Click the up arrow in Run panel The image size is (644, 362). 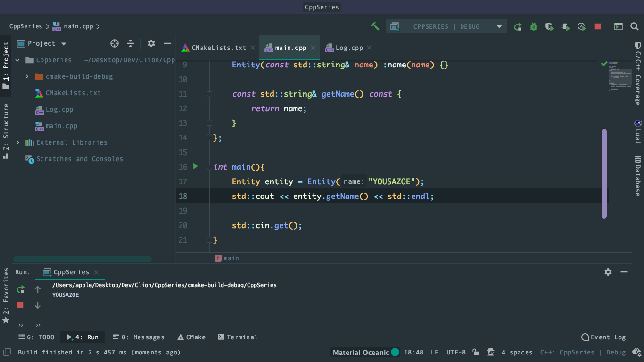[x=38, y=289]
